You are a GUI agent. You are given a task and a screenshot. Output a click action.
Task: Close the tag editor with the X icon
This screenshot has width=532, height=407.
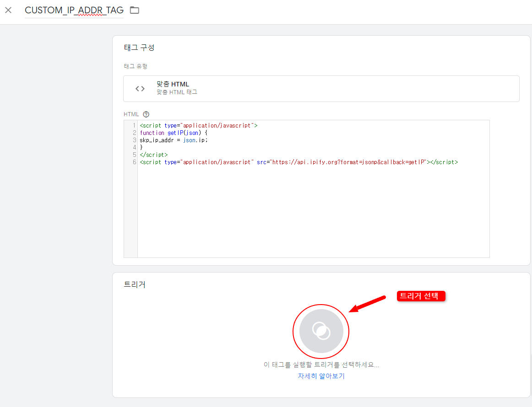click(8, 10)
